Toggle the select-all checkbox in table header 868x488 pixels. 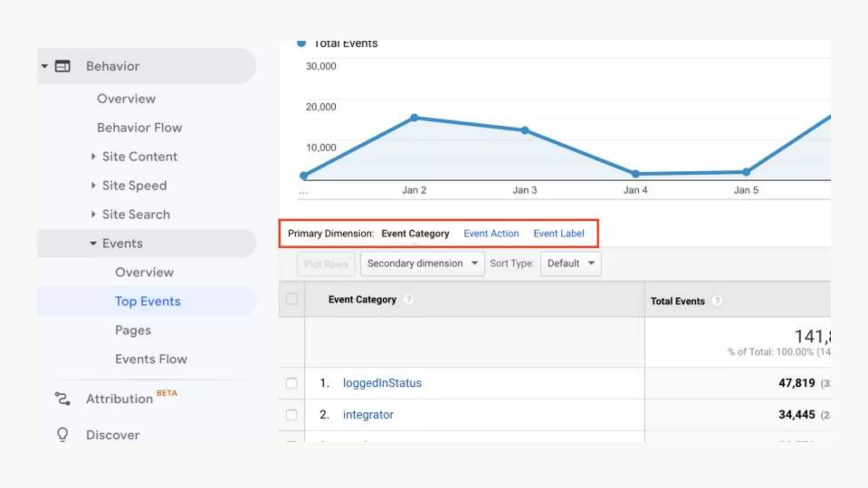pos(292,299)
